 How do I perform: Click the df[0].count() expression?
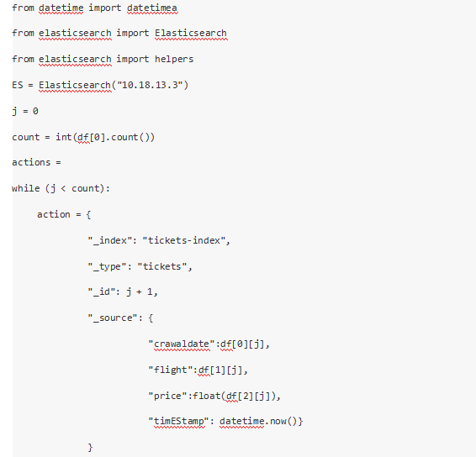click(113, 137)
